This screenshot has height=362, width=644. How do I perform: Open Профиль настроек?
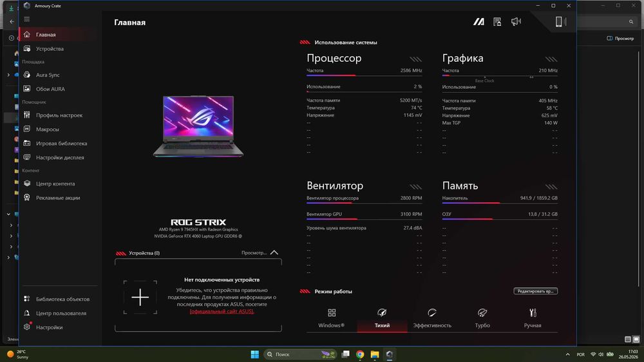pos(59,115)
